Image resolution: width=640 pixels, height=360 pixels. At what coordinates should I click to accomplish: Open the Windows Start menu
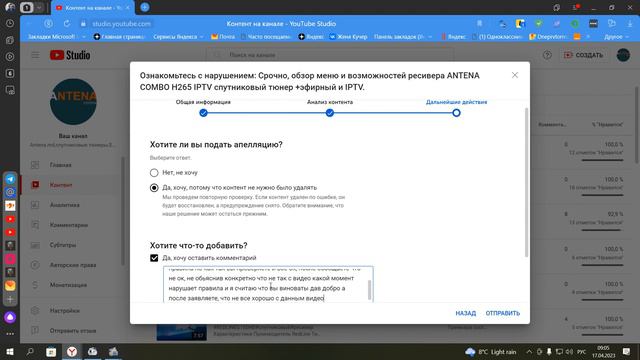(x=10, y=352)
